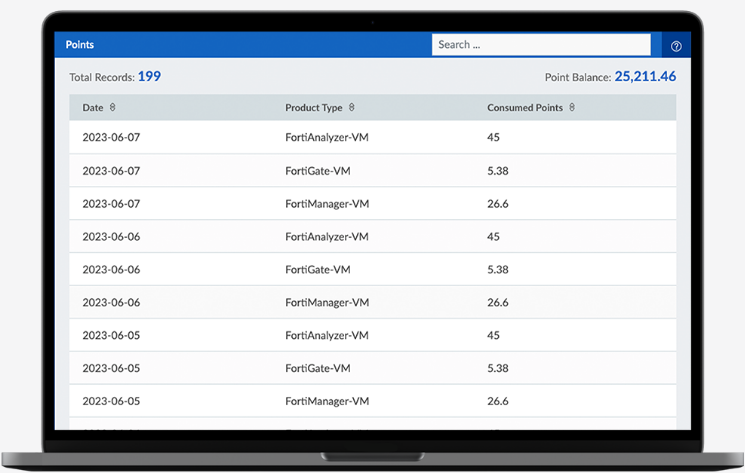The width and height of the screenshot is (745, 473).
Task: Select 2023-06-05 date in FortiAnalyzer-VM row
Action: coord(111,335)
